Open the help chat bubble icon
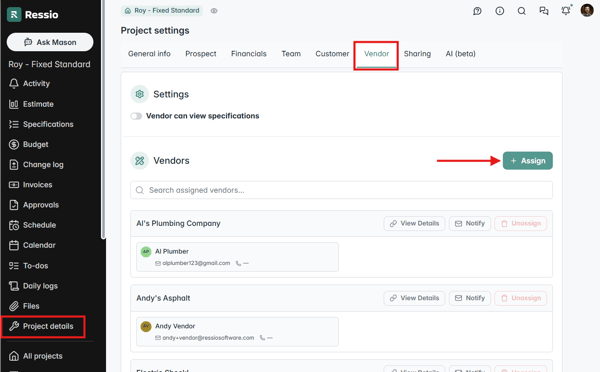 point(477,11)
